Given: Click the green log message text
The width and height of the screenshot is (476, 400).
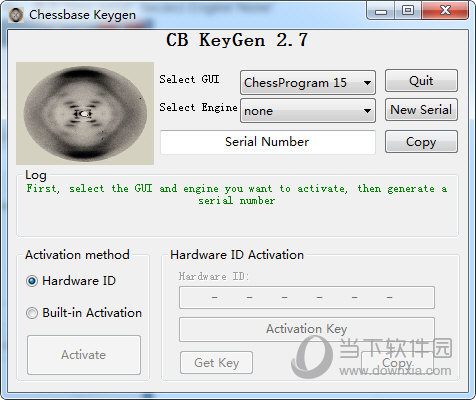Looking at the screenshot, I should click(237, 194).
